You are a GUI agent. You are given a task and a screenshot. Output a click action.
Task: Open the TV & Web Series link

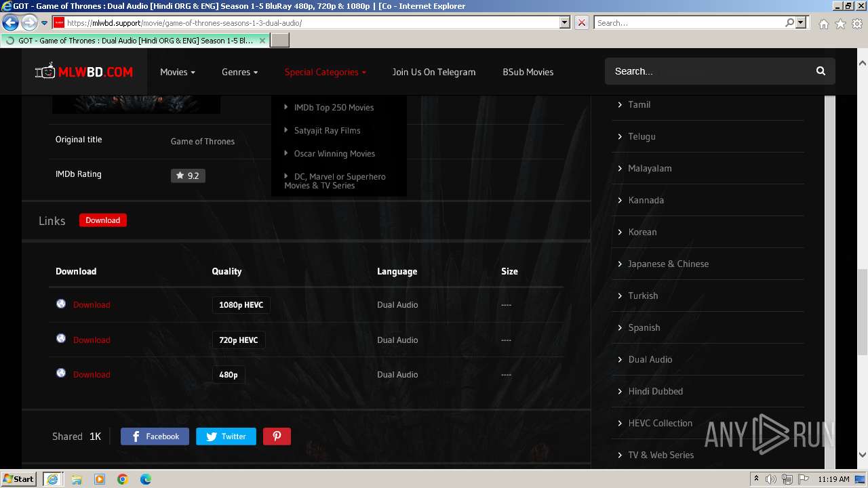pos(660,455)
